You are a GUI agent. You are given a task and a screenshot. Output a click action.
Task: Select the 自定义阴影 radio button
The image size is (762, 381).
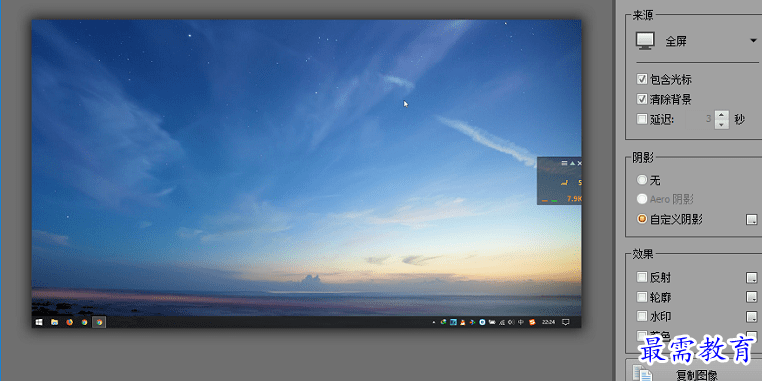click(x=642, y=219)
